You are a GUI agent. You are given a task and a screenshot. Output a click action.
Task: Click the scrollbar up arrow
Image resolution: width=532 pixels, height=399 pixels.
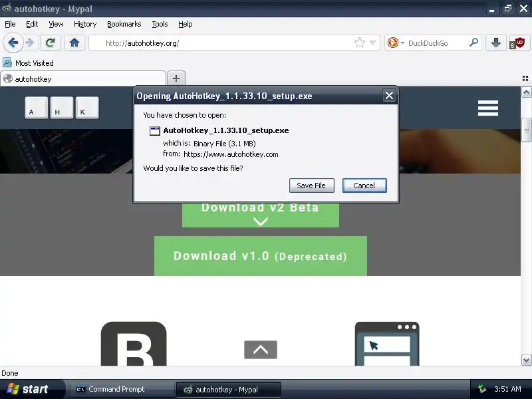click(526, 92)
